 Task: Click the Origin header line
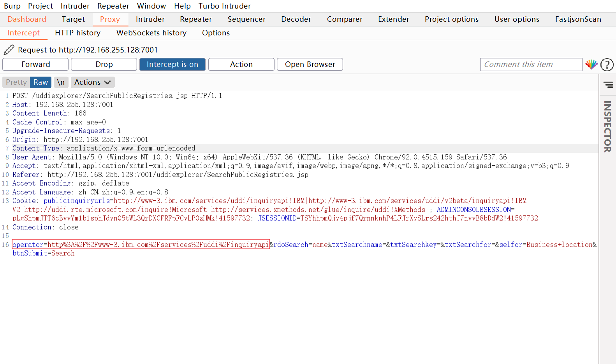pyautogui.click(x=80, y=140)
